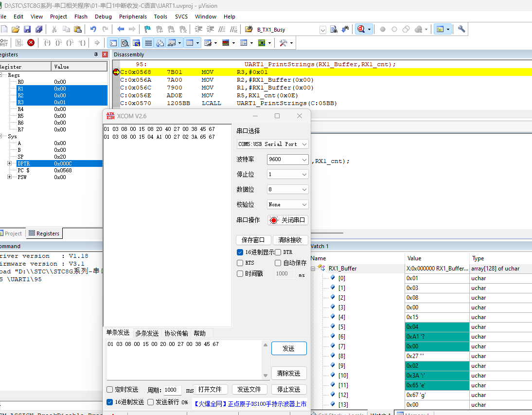Click the 保存窗口 save window button
This screenshot has height=415, width=532.
pyautogui.click(x=253, y=240)
